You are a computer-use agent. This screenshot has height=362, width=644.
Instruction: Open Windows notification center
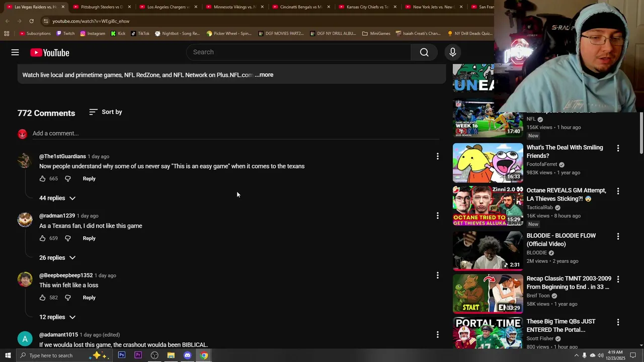[x=633, y=355]
